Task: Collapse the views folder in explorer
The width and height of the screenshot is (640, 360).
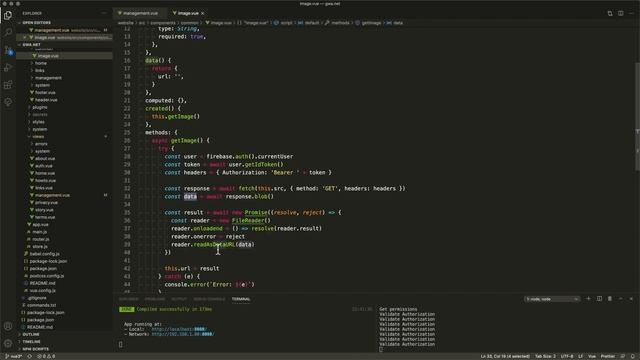Action: pyautogui.click(x=38, y=137)
